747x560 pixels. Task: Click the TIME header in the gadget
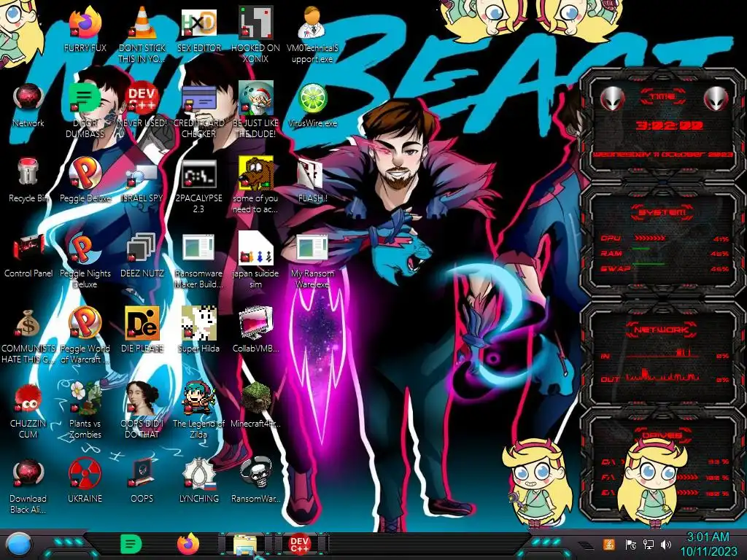pyautogui.click(x=662, y=97)
